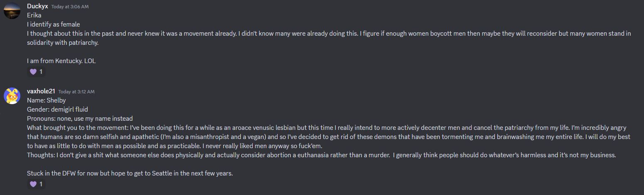This screenshot has height=195, width=644.
Task: Toggle the purple heart reaction on vaxhole21's message
Action: (36, 184)
